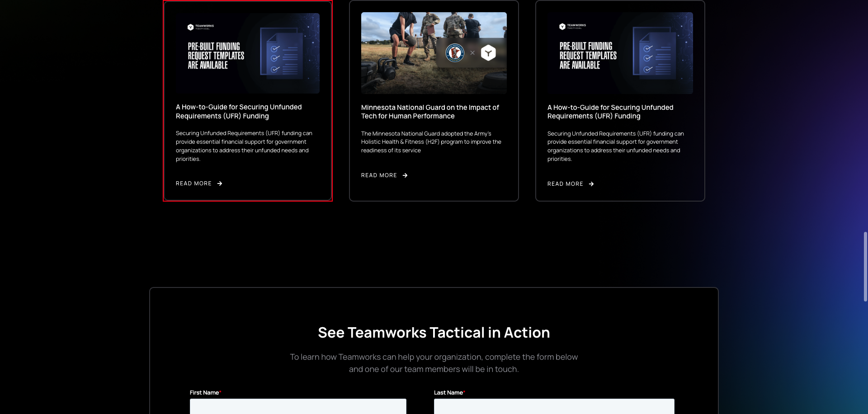Open the first UFR Funding article via READ MORE
868x414 pixels.
(194, 183)
